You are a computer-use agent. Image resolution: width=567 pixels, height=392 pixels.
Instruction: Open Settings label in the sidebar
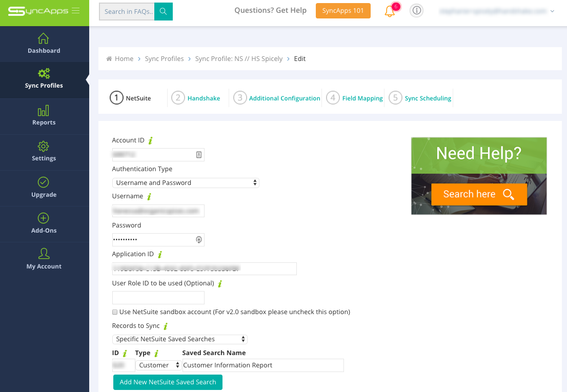(x=44, y=158)
